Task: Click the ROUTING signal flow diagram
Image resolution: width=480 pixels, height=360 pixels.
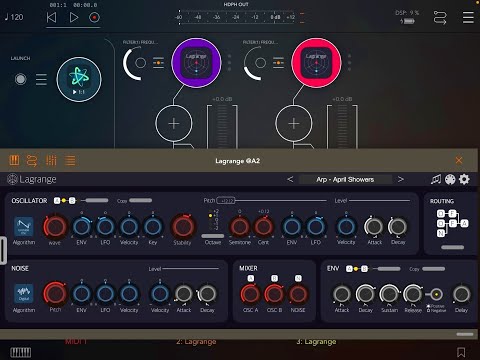Action: point(452,223)
